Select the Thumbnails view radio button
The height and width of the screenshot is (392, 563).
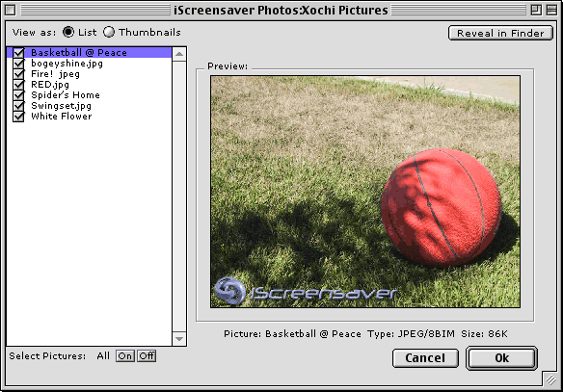pos(109,32)
